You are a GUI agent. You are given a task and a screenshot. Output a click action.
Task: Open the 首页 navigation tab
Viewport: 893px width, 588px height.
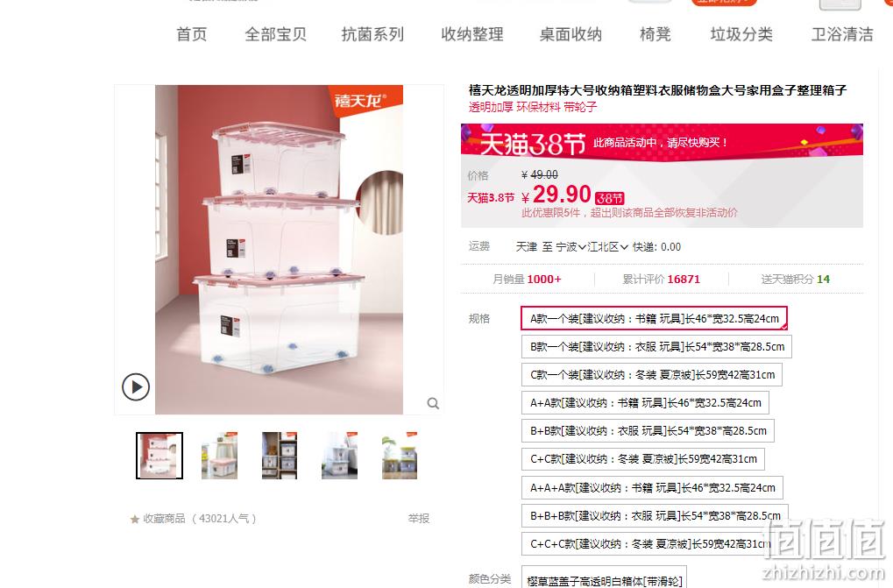pyautogui.click(x=192, y=34)
